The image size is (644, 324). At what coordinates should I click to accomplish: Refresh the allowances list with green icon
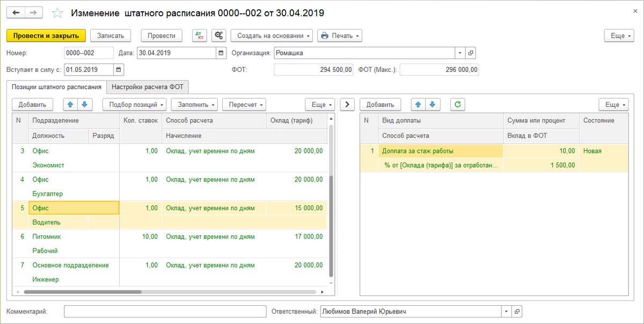pyautogui.click(x=457, y=105)
